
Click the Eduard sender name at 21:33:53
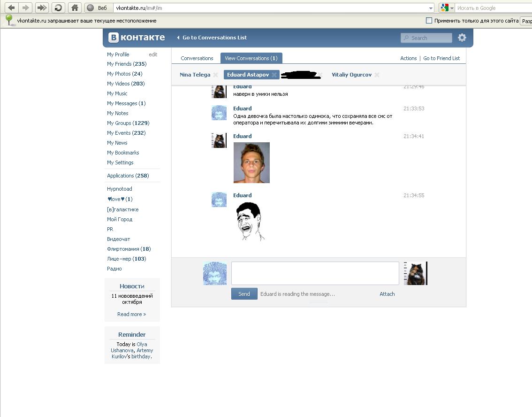242,108
